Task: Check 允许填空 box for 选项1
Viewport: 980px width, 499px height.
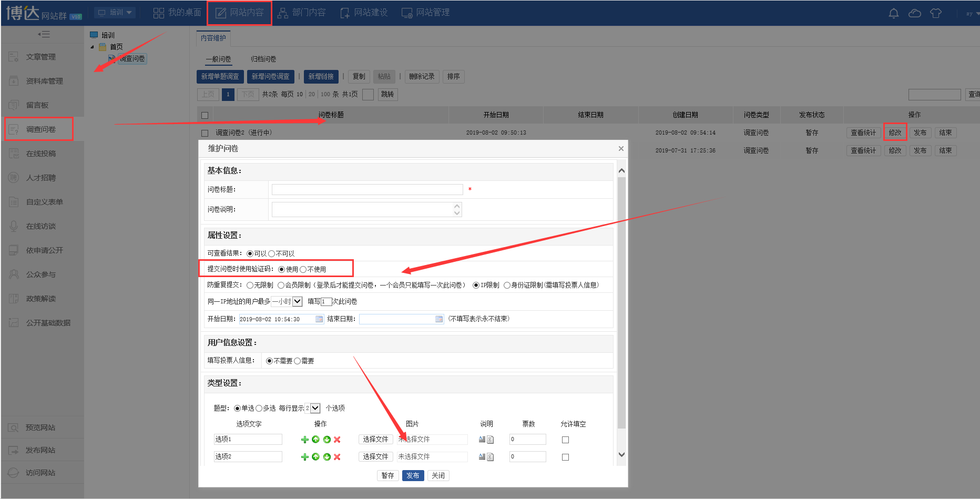Action: point(565,440)
